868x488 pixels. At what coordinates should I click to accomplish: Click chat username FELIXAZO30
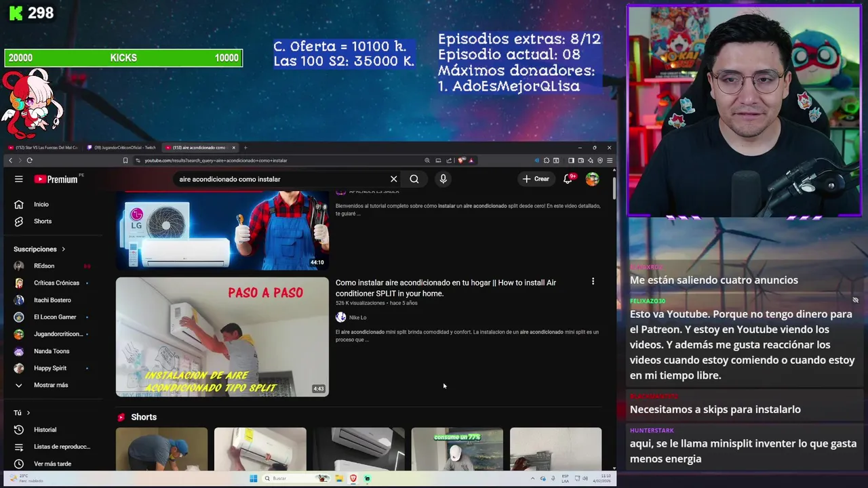648,301
